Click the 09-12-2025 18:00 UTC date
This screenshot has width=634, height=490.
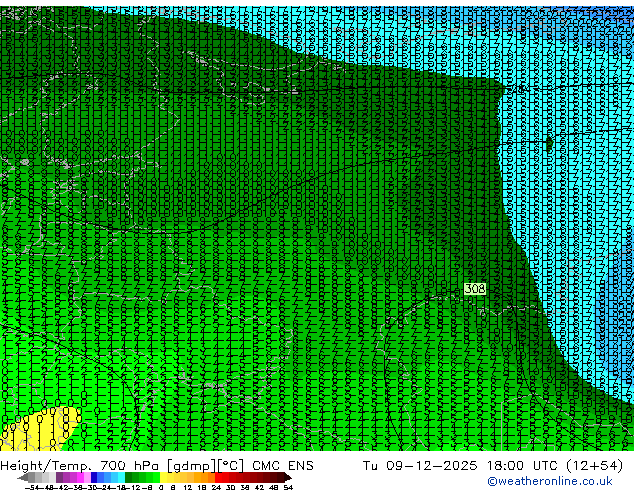pyautogui.click(x=473, y=466)
